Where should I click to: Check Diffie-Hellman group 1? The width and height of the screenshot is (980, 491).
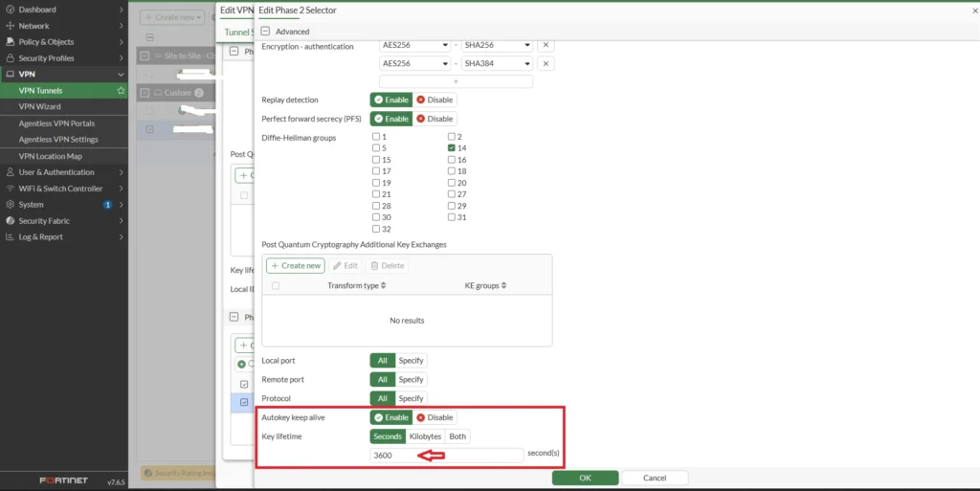376,136
